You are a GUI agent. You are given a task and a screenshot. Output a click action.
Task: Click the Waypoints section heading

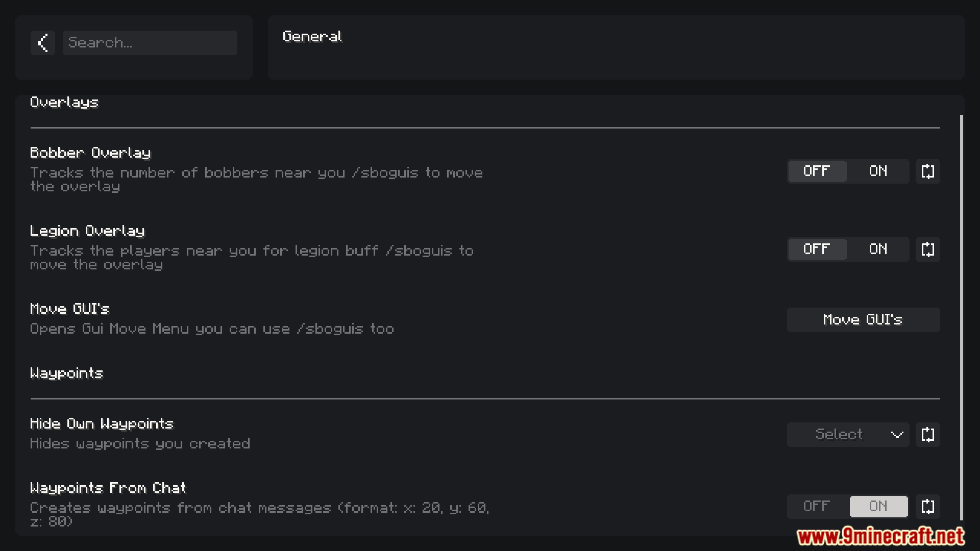pyautogui.click(x=66, y=373)
